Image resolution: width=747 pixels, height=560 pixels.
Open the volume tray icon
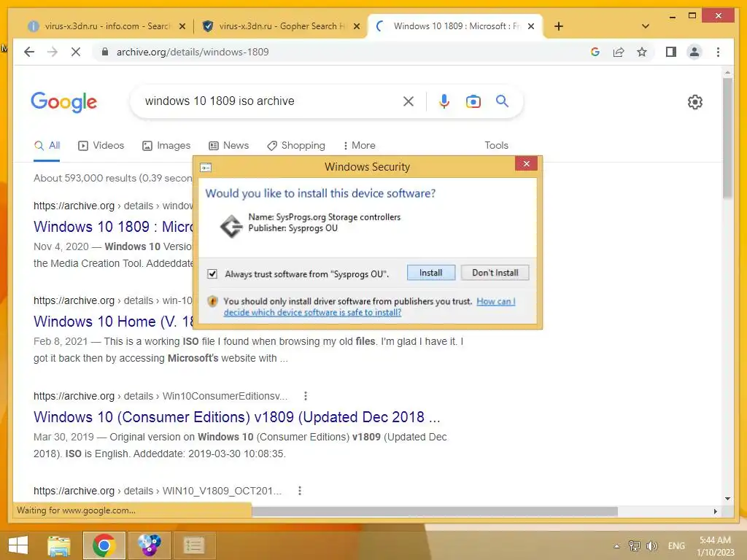pos(651,545)
